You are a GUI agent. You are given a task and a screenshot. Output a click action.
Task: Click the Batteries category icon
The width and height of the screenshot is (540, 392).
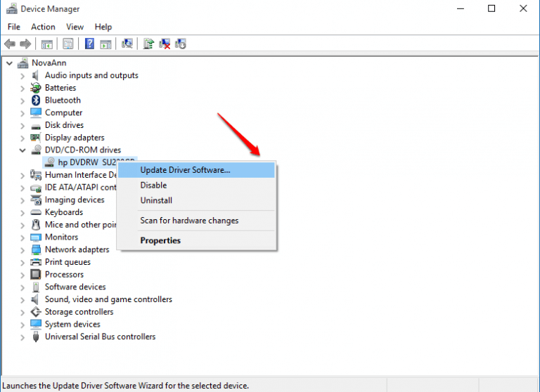[x=35, y=88]
